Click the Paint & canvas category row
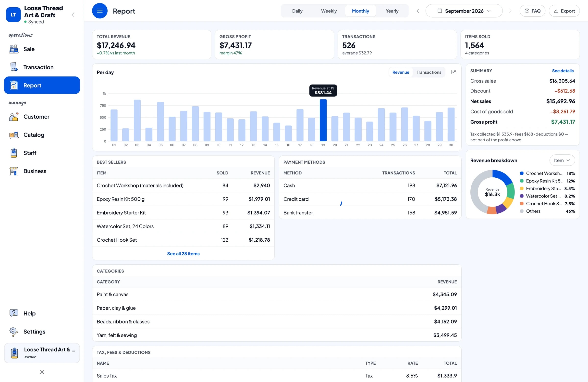 [277, 294]
